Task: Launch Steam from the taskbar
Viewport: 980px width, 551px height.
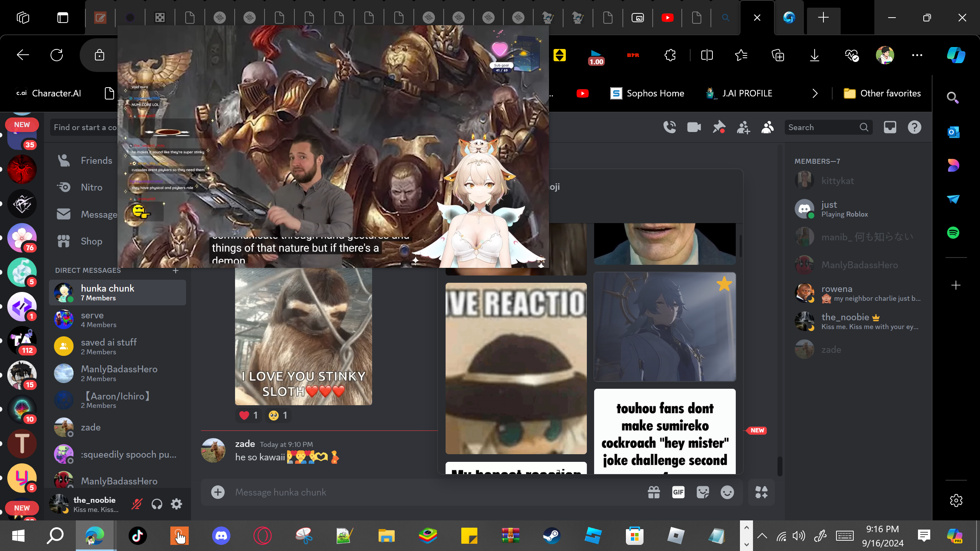Action: tap(552, 536)
